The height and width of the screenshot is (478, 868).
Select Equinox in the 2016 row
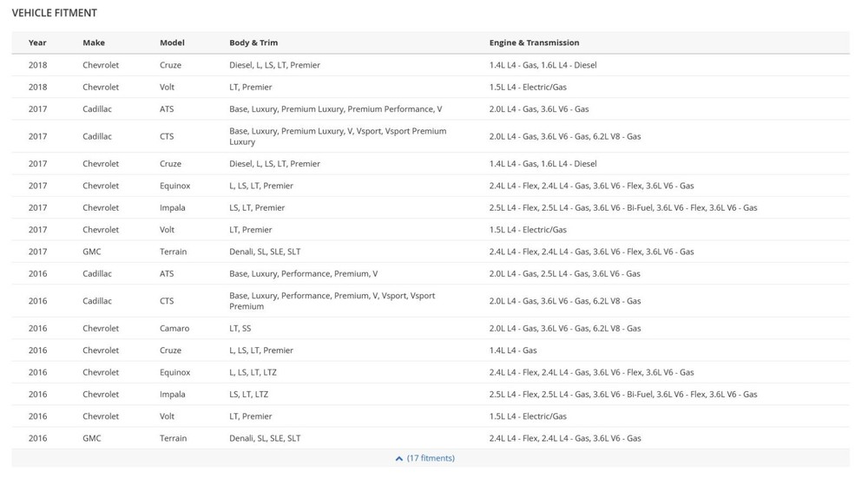pos(175,372)
